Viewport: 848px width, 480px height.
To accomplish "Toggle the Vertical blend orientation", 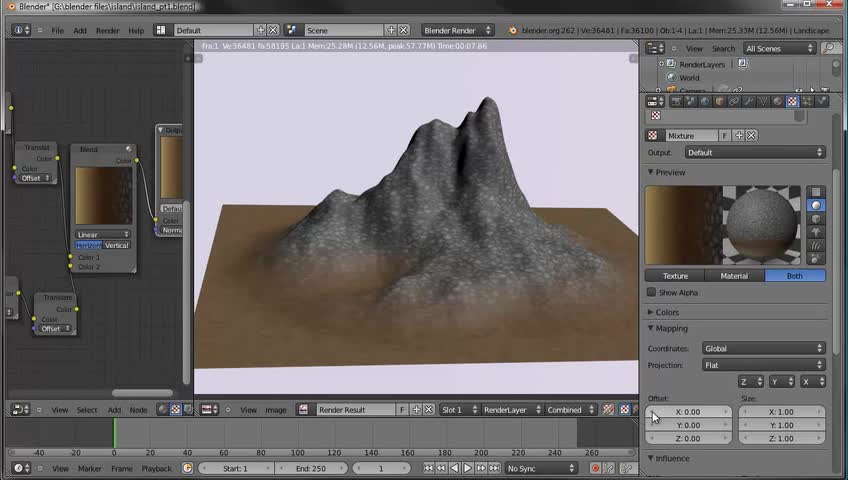I will tap(117, 245).
